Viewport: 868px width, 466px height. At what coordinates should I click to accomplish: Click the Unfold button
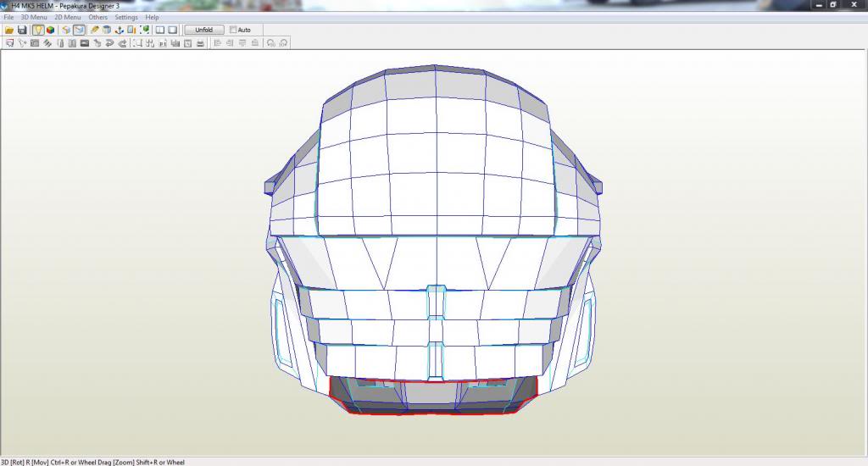coord(203,30)
